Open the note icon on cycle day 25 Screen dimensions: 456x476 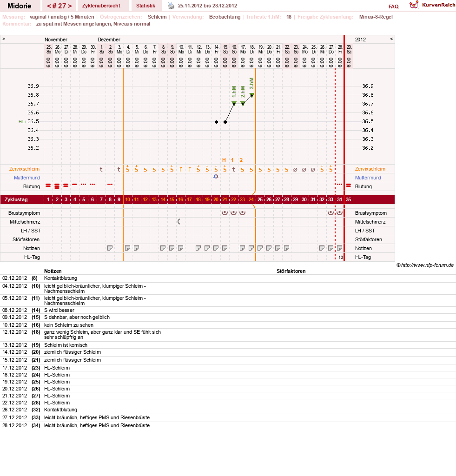pos(260,248)
